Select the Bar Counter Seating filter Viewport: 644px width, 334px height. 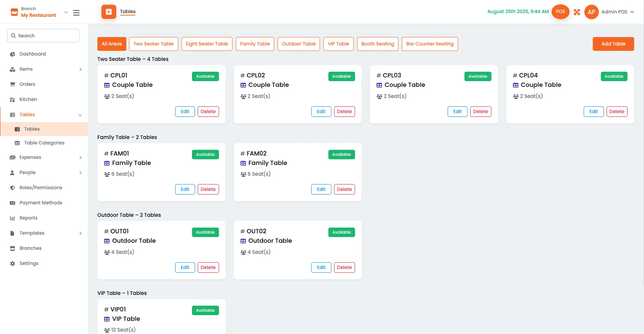[x=430, y=44]
